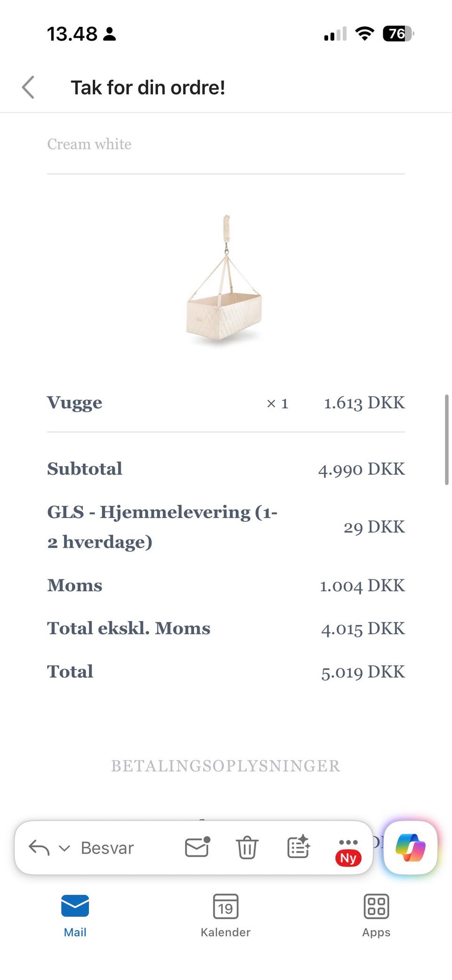Tap the Total amount 5.019 DKK

pos(363,672)
